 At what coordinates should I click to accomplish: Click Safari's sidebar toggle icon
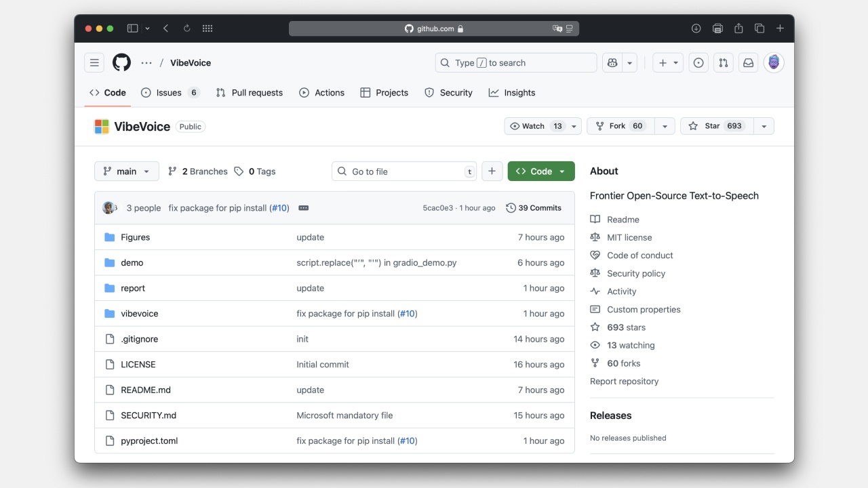click(132, 28)
